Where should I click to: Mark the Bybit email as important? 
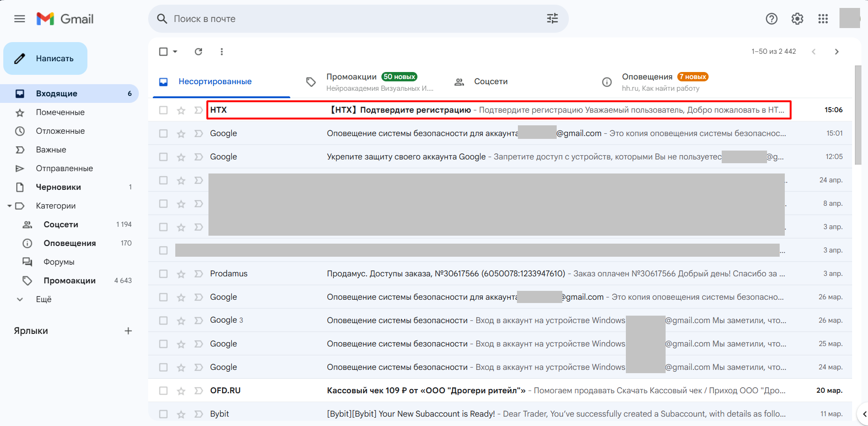[199, 414]
